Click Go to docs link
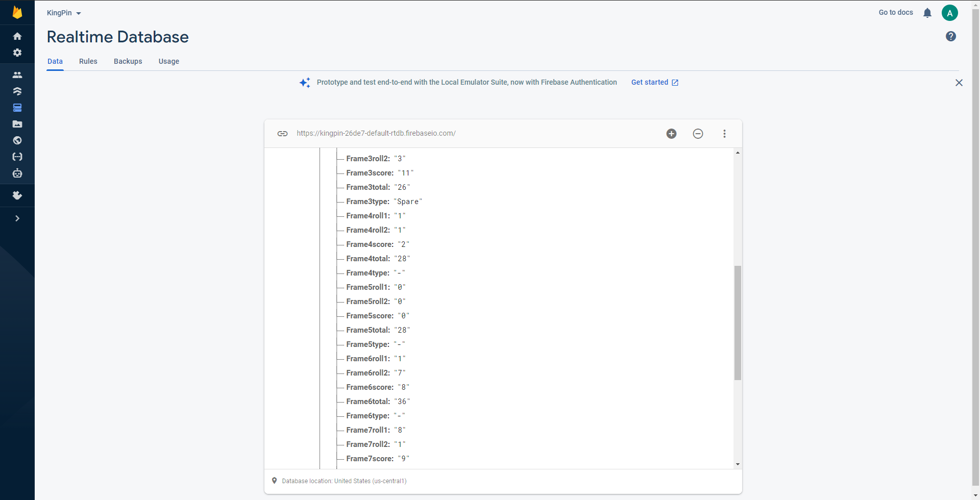 [x=896, y=12]
